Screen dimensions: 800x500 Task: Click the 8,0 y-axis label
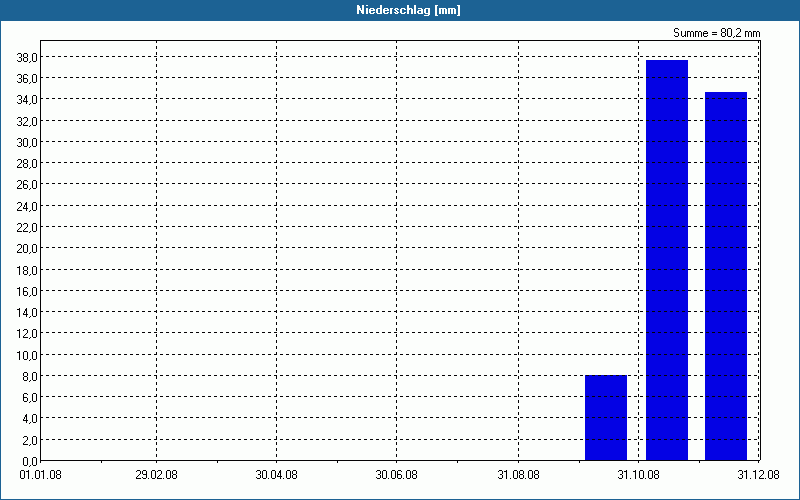[x=29, y=377]
